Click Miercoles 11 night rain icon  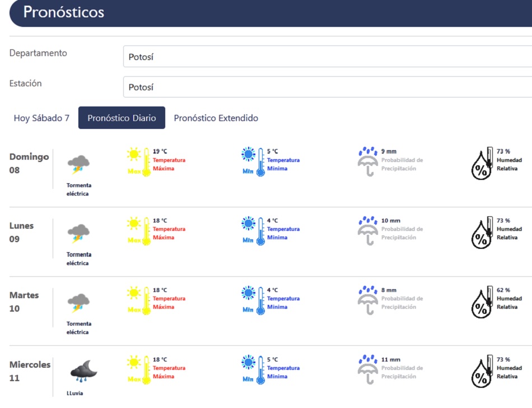83,372
